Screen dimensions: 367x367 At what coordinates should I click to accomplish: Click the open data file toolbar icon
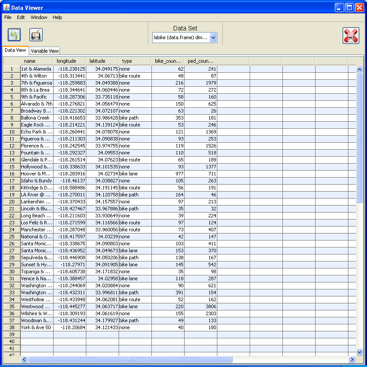(x=14, y=35)
